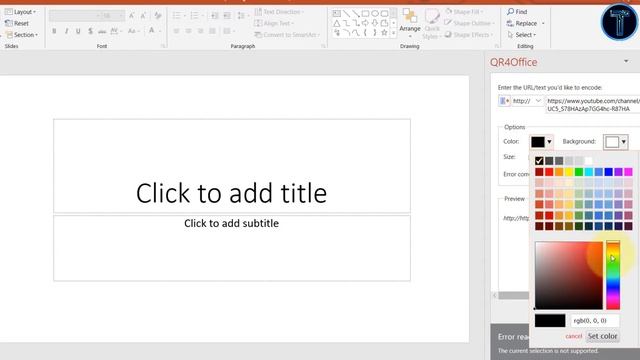The image size is (640, 360).
Task: Toggle text Shadow formatting
Action: (x=90, y=31)
